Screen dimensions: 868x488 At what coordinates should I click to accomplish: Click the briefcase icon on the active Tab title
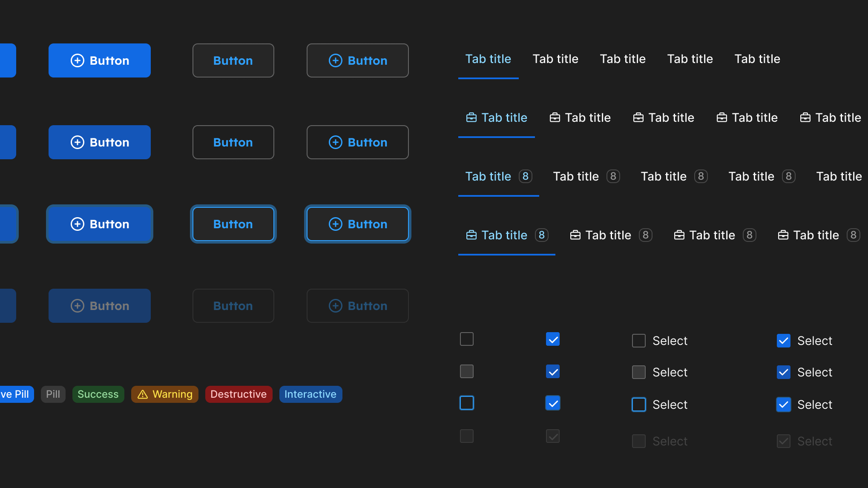tap(471, 117)
